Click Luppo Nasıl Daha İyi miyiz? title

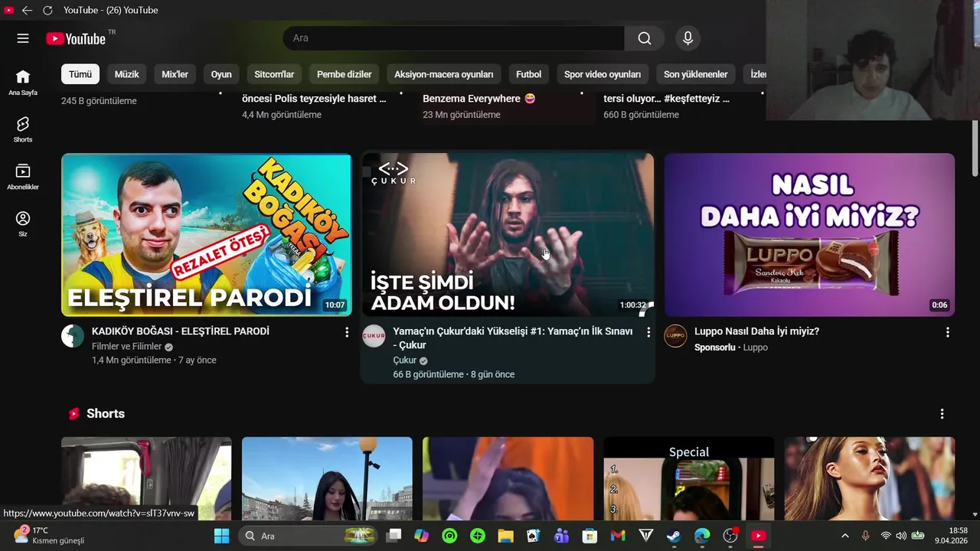(x=756, y=331)
